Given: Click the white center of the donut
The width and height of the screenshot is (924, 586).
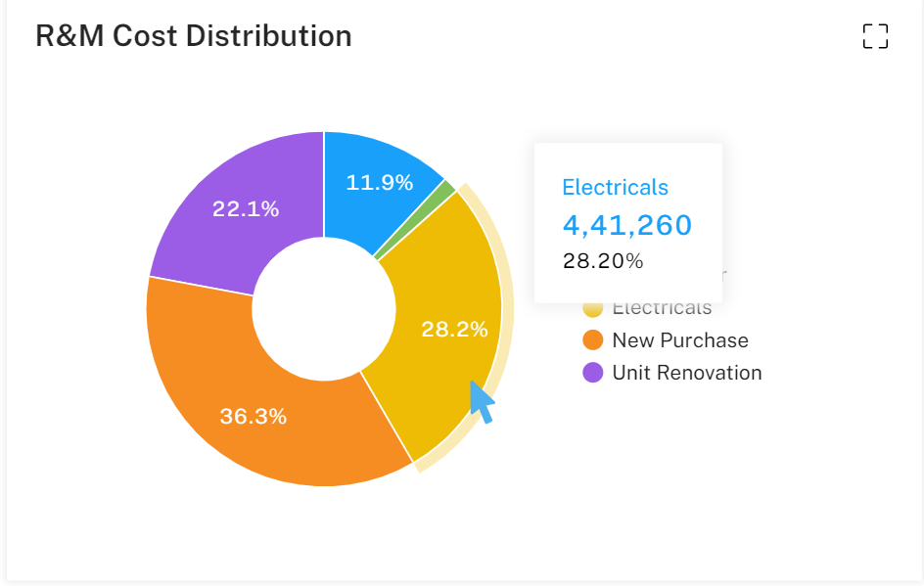Looking at the screenshot, I should click(324, 308).
